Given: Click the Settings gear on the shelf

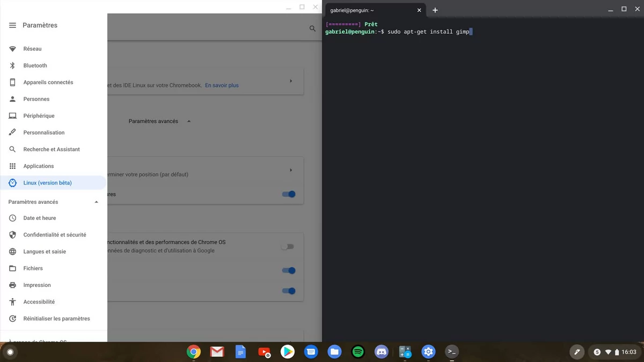Looking at the screenshot, I should 428,352.
